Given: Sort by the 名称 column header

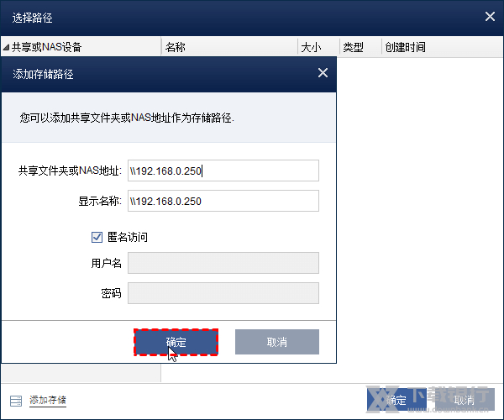Looking at the screenshot, I should click(176, 48).
